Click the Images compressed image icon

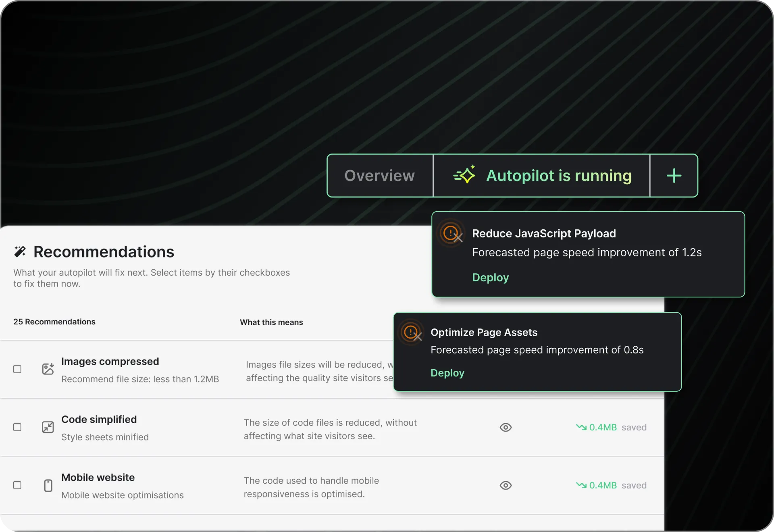[x=48, y=369]
